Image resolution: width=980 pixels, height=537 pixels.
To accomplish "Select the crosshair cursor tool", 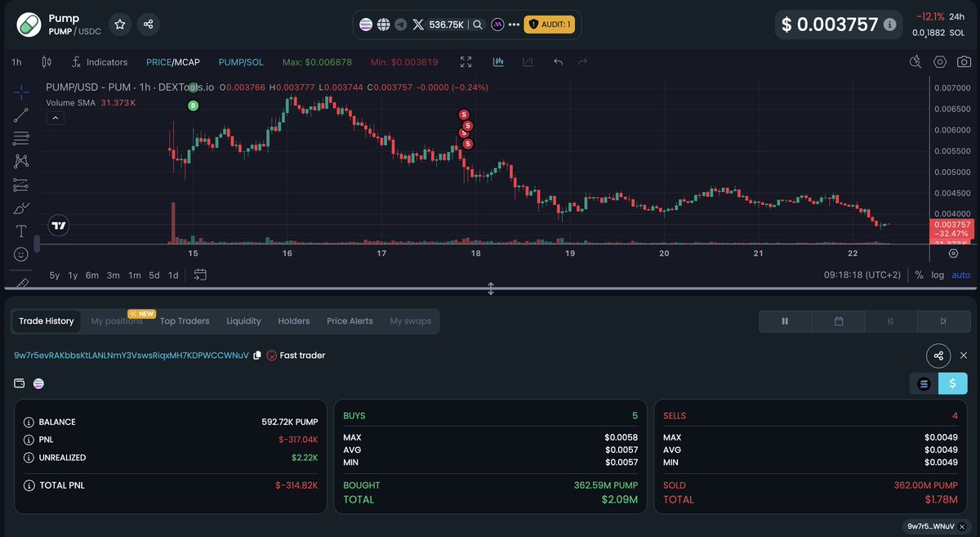I will pos(21,92).
